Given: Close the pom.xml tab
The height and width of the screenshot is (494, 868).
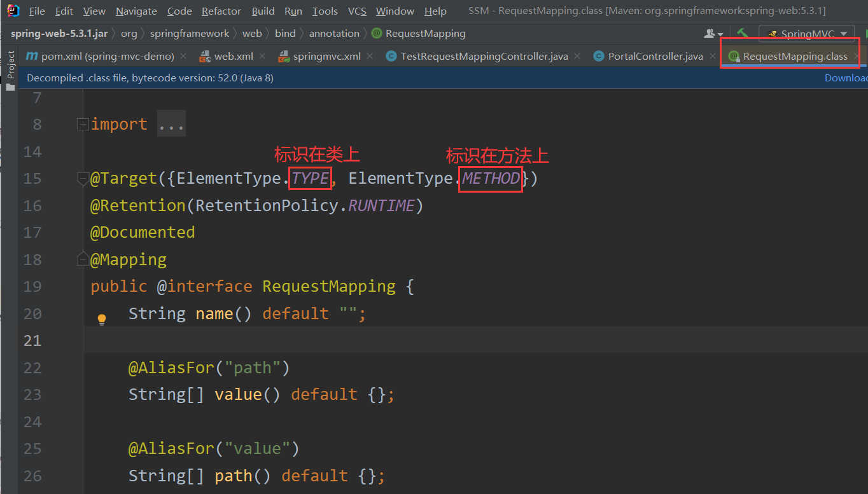Looking at the screenshot, I should point(183,57).
